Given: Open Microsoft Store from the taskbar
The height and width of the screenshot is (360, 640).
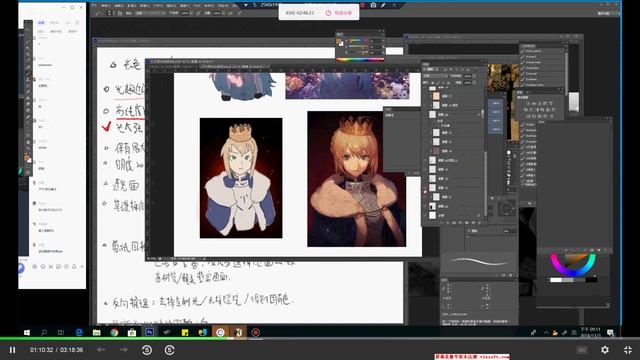Looking at the screenshot, I should pyautogui.click(x=132, y=333).
